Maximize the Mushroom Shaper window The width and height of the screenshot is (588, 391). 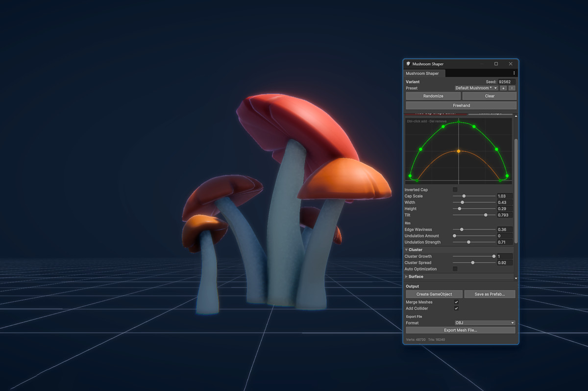click(x=496, y=64)
